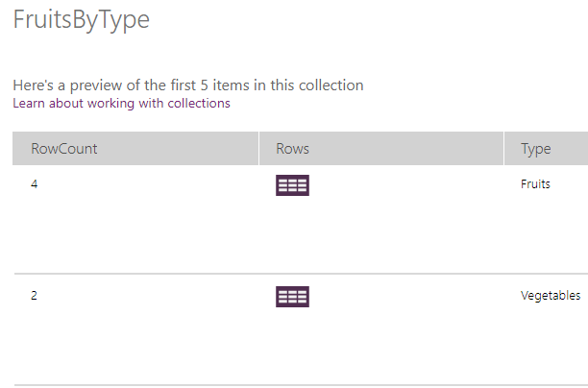
Task: Select the Type column header
Action: pos(535,149)
